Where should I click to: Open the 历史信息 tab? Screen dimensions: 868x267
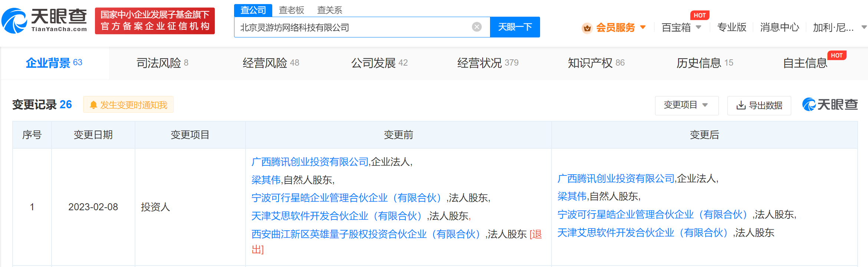point(705,63)
